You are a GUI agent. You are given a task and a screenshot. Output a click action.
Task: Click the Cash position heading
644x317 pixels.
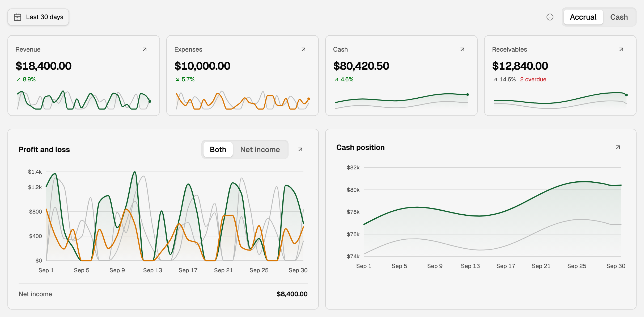tap(360, 147)
